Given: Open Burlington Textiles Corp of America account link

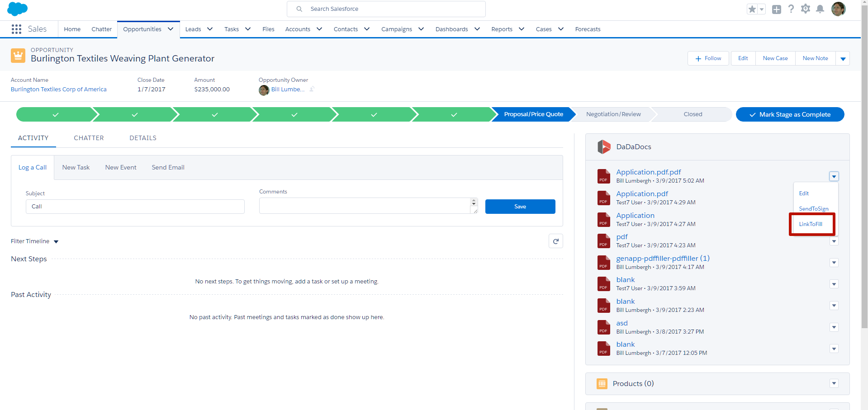Looking at the screenshot, I should coord(59,90).
